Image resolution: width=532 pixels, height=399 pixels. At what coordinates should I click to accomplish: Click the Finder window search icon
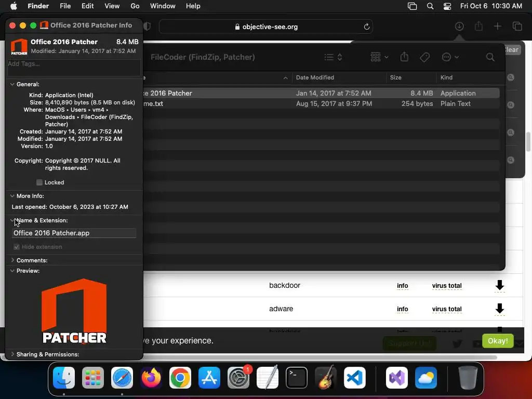490,57
